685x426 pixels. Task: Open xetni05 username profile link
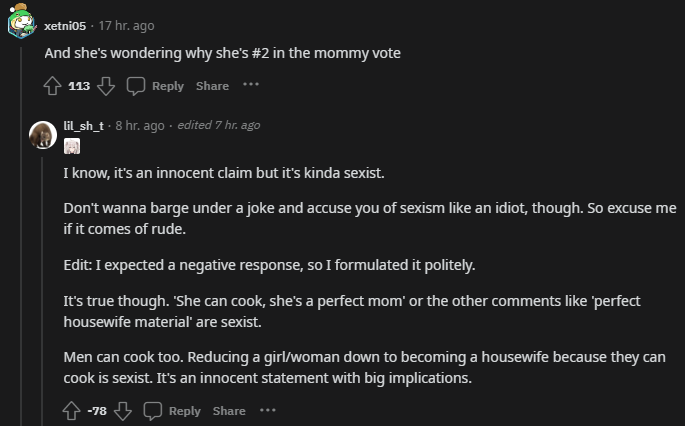coord(65,26)
